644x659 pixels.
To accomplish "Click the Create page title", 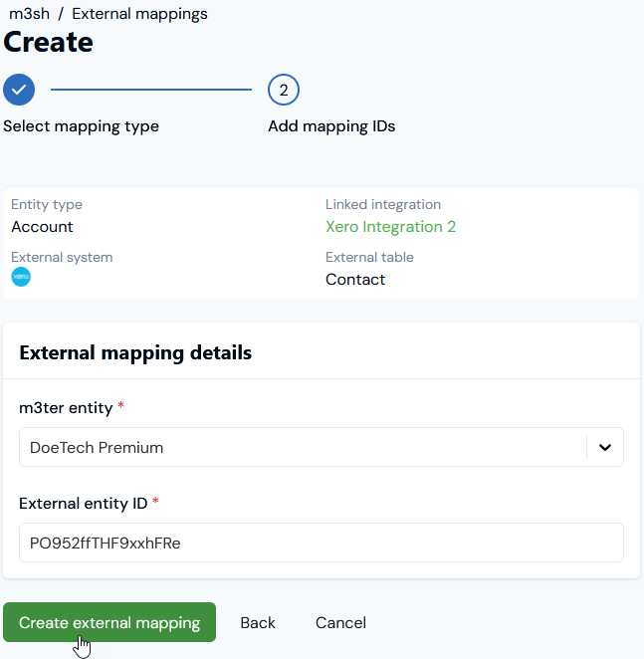I will coord(48,42).
